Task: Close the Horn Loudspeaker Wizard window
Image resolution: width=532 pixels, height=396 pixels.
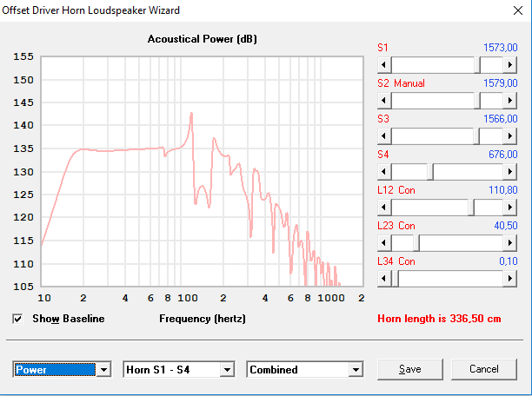Action: click(x=518, y=10)
